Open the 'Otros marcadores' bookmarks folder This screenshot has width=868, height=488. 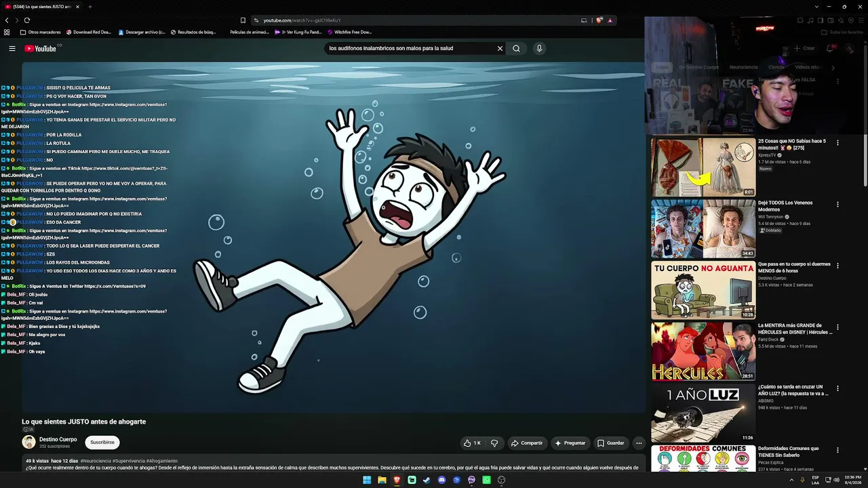[40, 32]
